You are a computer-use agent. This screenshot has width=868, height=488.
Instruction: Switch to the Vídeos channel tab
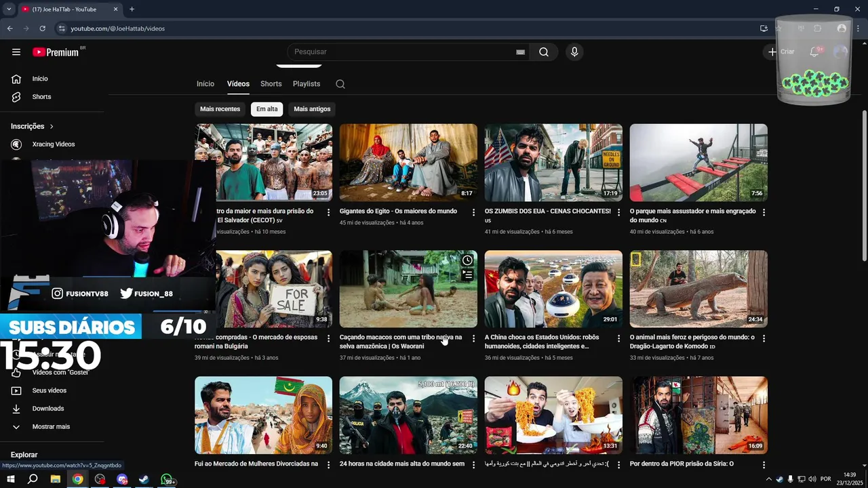(238, 84)
